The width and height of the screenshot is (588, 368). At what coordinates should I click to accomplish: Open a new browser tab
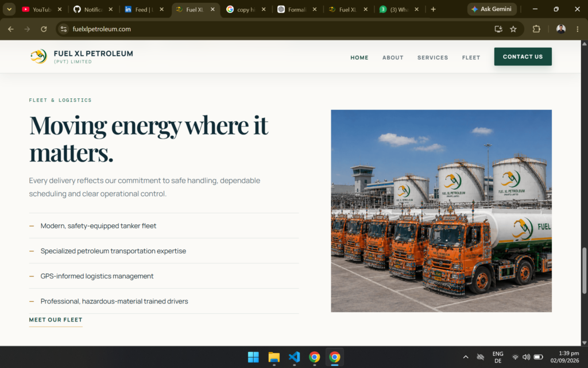pos(433,9)
